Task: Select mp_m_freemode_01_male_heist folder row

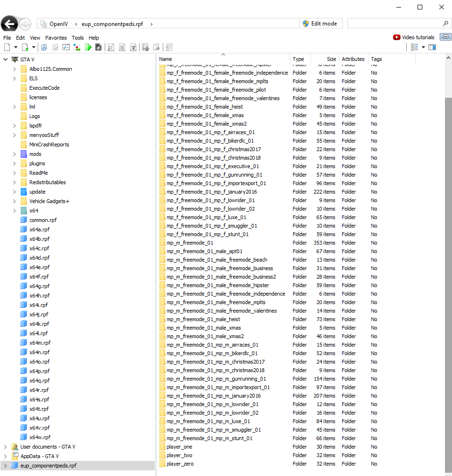Action: pyautogui.click(x=287, y=319)
